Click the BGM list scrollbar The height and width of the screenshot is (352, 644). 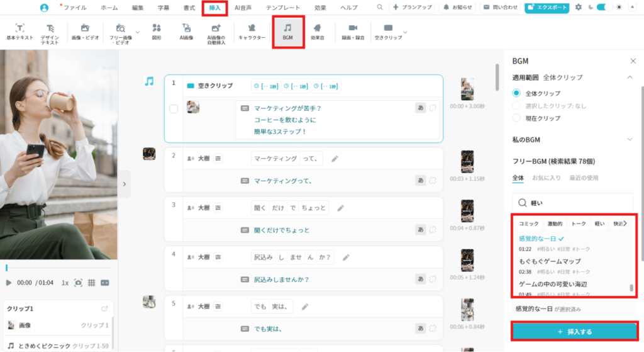click(x=631, y=288)
